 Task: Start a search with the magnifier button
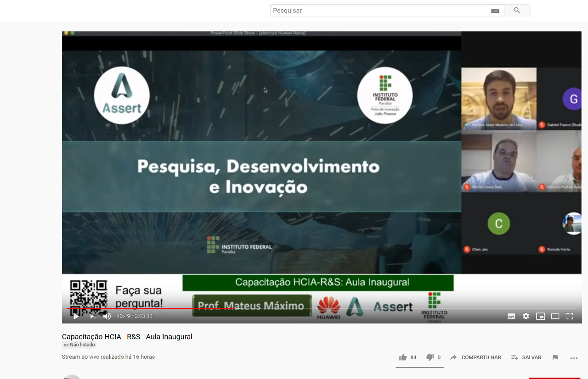pos(517,10)
